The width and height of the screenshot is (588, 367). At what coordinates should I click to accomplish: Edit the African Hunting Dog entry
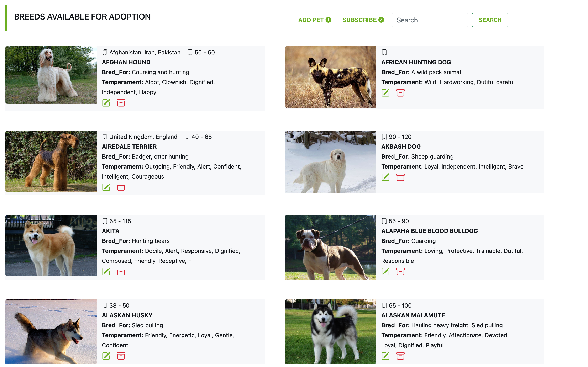click(x=385, y=93)
